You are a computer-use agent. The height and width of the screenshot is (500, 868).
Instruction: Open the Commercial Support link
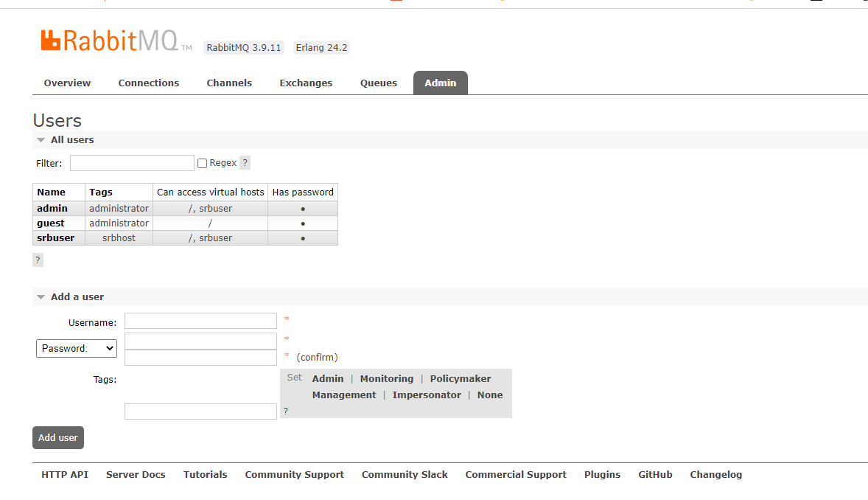[516, 474]
